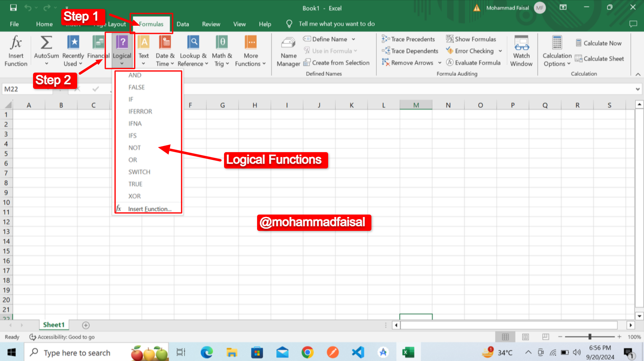Open Visual Studio Code from the taskbar
The image size is (644, 361).
coord(358,352)
